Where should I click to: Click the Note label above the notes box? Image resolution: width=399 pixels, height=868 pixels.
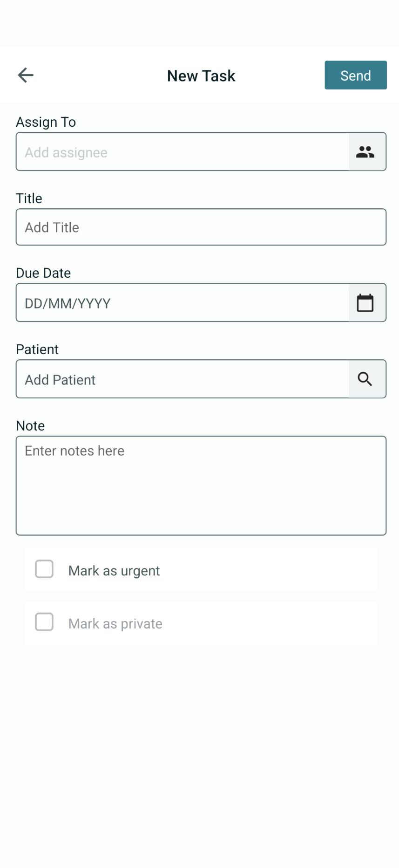(x=30, y=425)
